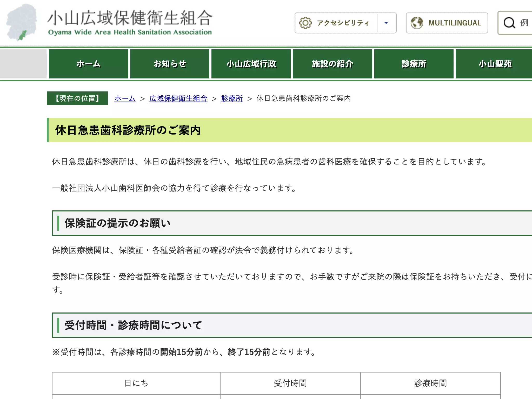Image resolution: width=532 pixels, height=399 pixels.
Task: Click the Oyama map logo image
Action: click(22, 22)
